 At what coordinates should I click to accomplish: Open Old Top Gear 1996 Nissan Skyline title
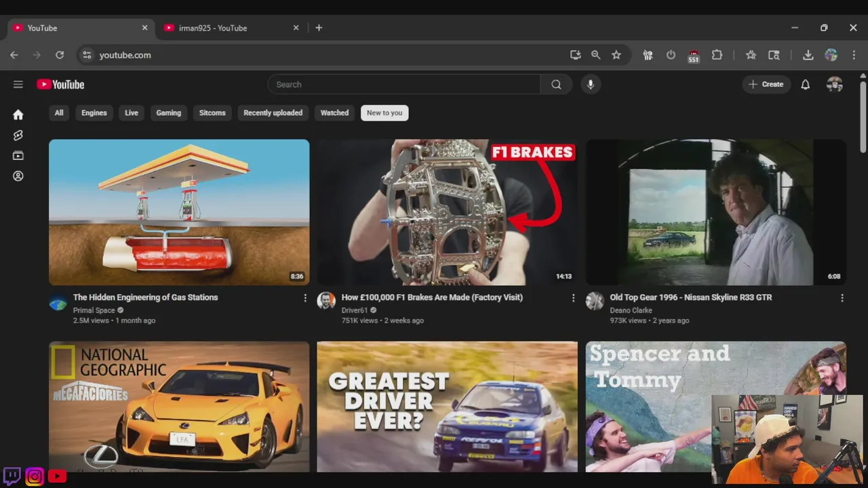point(690,298)
